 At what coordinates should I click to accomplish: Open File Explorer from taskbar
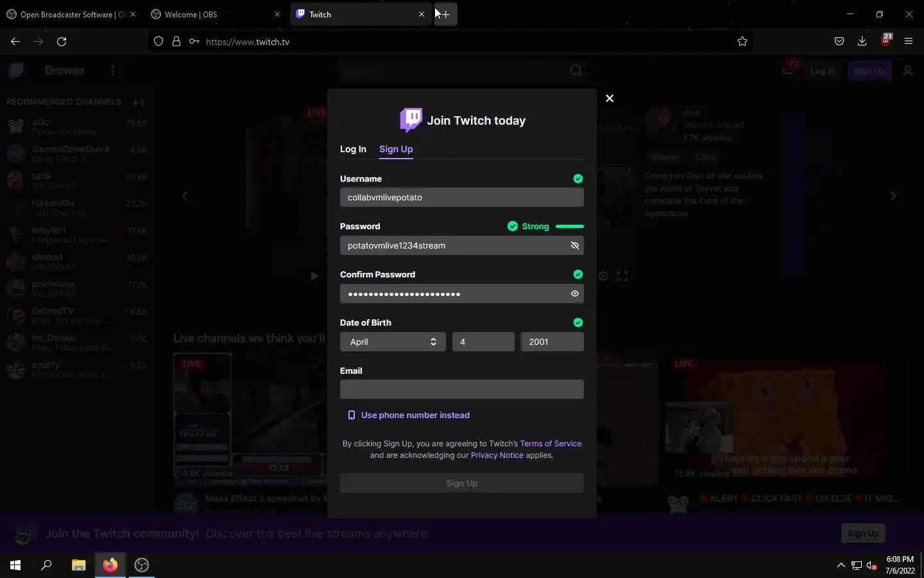[78, 565]
